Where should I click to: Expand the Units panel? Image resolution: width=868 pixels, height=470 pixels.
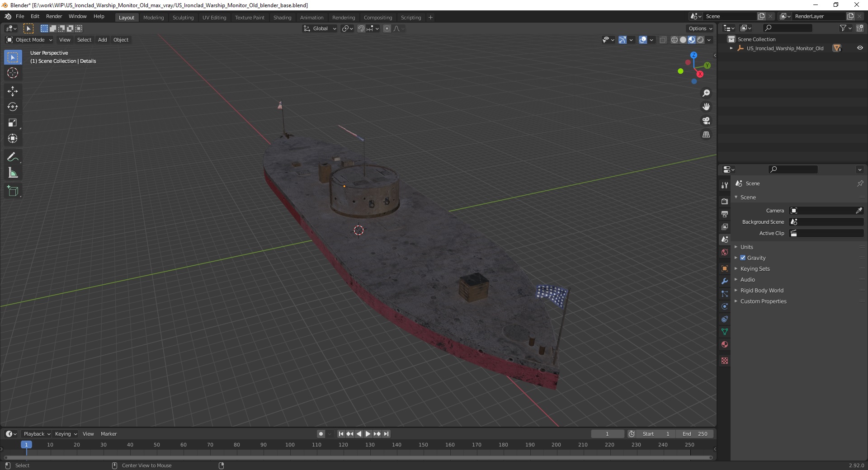(x=747, y=247)
